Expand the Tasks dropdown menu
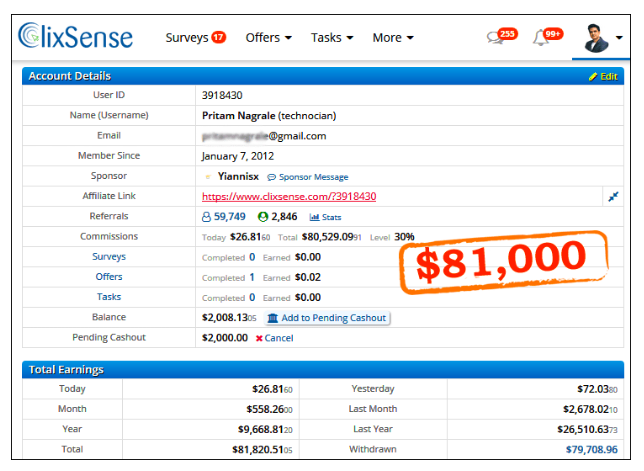 [x=332, y=38]
